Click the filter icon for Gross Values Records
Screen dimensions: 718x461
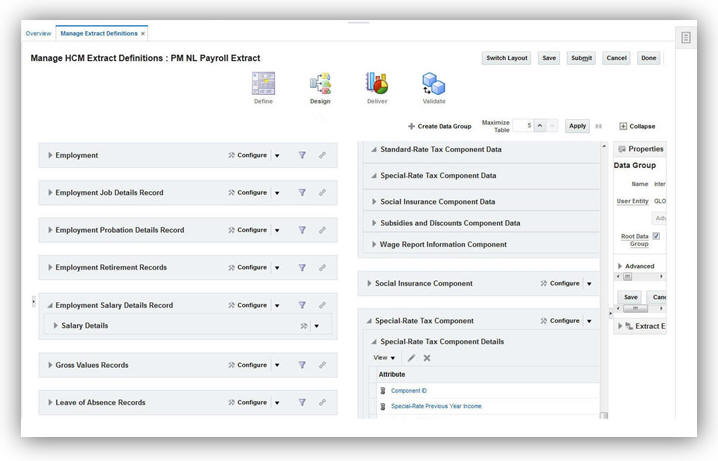[x=302, y=365]
